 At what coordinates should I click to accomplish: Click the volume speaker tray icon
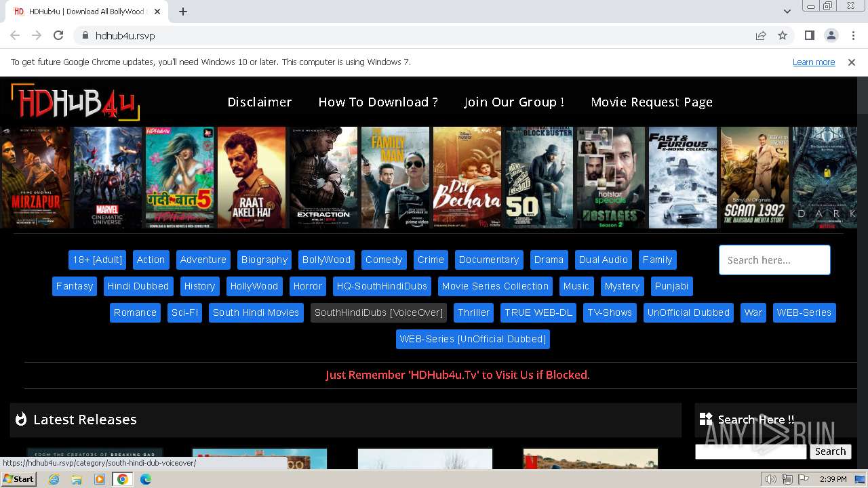coord(771,479)
